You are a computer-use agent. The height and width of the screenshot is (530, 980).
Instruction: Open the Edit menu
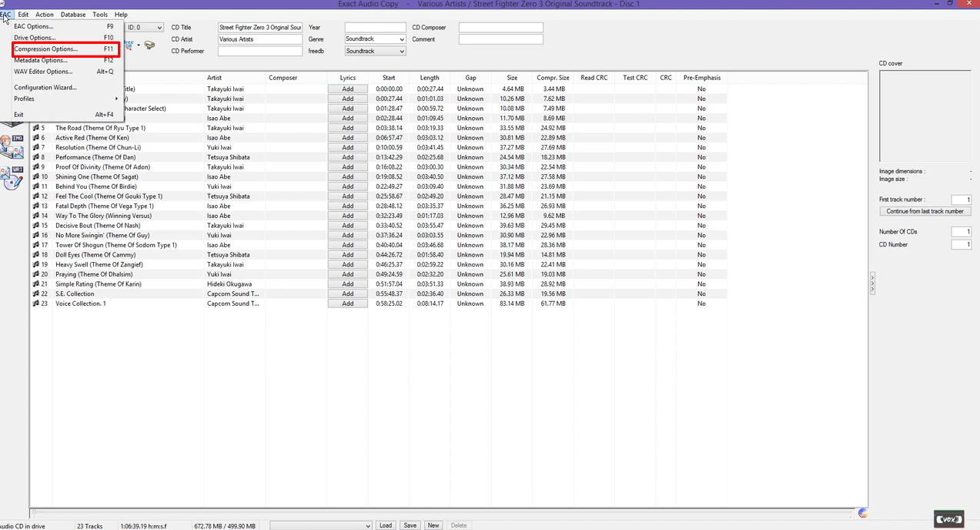tap(24, 15)
